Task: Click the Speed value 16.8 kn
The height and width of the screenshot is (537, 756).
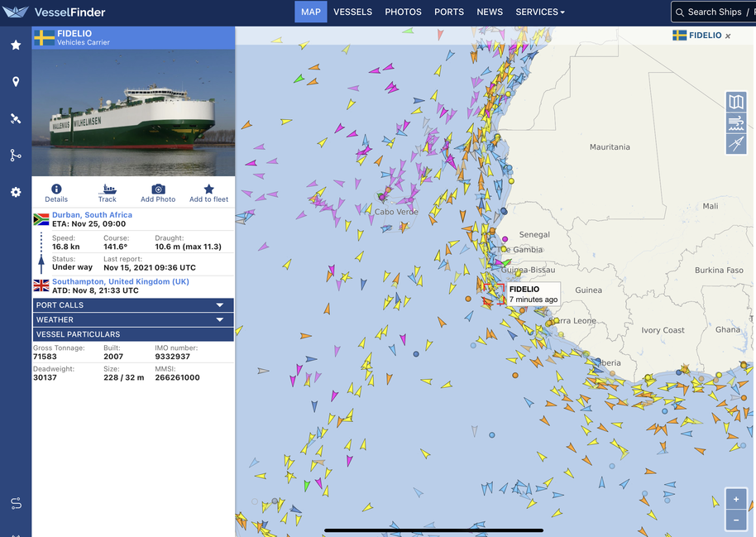Action: tap(66, 247)
